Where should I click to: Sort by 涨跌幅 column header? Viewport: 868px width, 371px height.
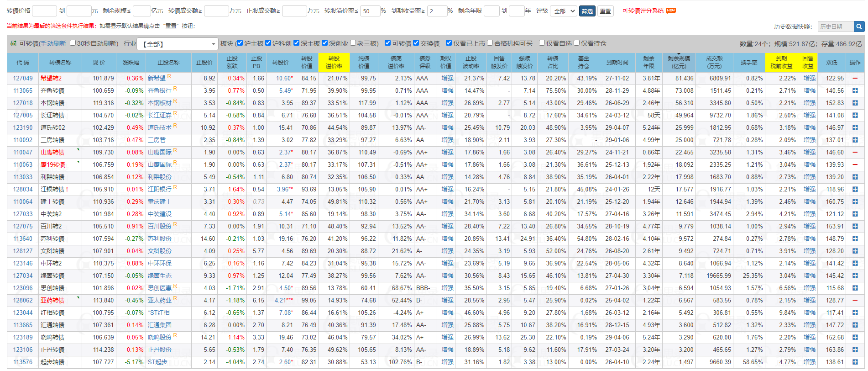[131, 62]
